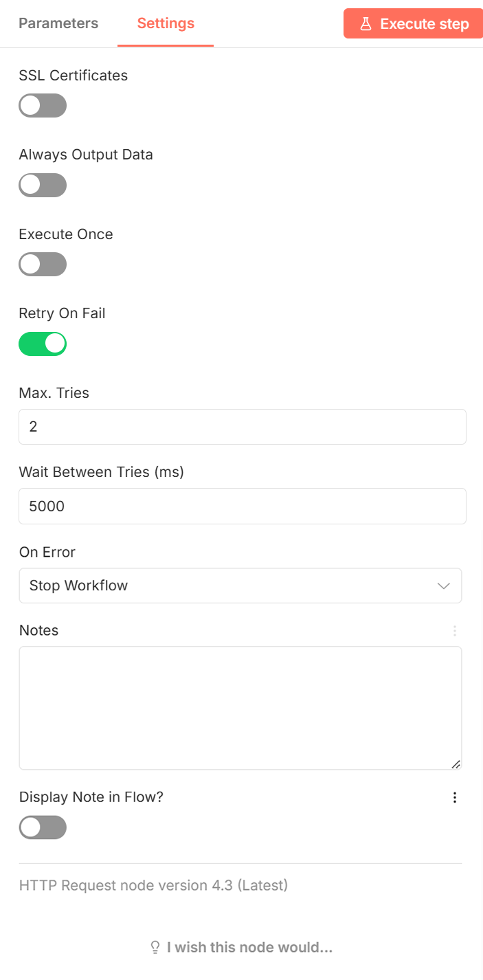
Task: Switch to the Parameters tab
Action: coord(58,23)
